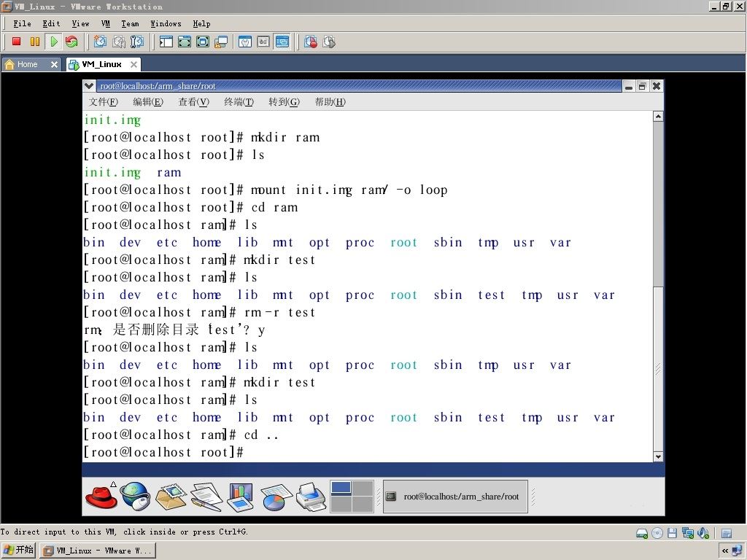Open the VMware Help menu
747x560 pixels.
click(201, 23)
